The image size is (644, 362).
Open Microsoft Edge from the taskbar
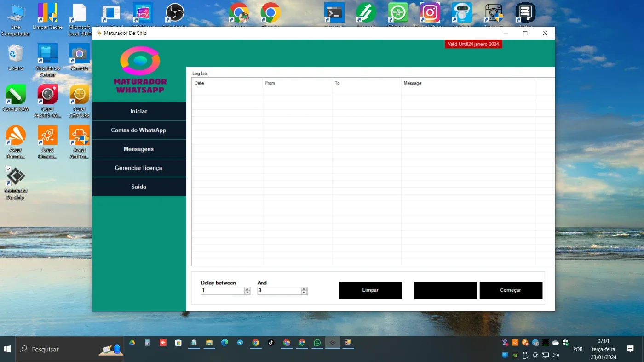point(224,343)
